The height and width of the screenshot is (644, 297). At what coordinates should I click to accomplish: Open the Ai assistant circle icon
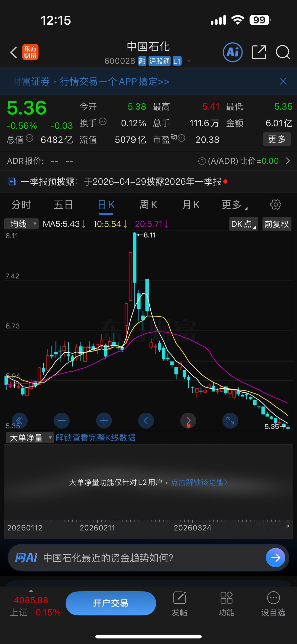pyautogui.click(x=232, y=52)
